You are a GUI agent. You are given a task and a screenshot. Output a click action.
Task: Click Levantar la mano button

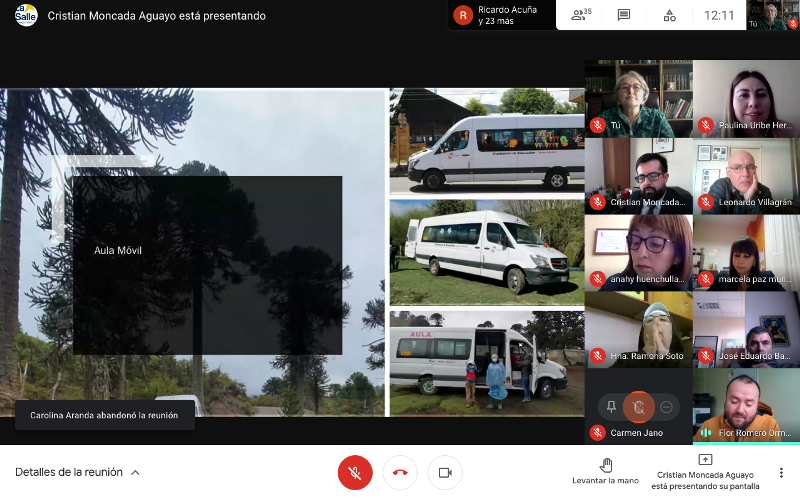tap(605, 472)
